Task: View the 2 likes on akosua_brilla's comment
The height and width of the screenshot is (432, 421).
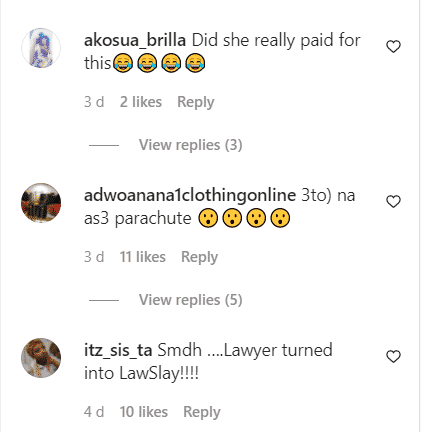Action: click(x=141, y=102)
